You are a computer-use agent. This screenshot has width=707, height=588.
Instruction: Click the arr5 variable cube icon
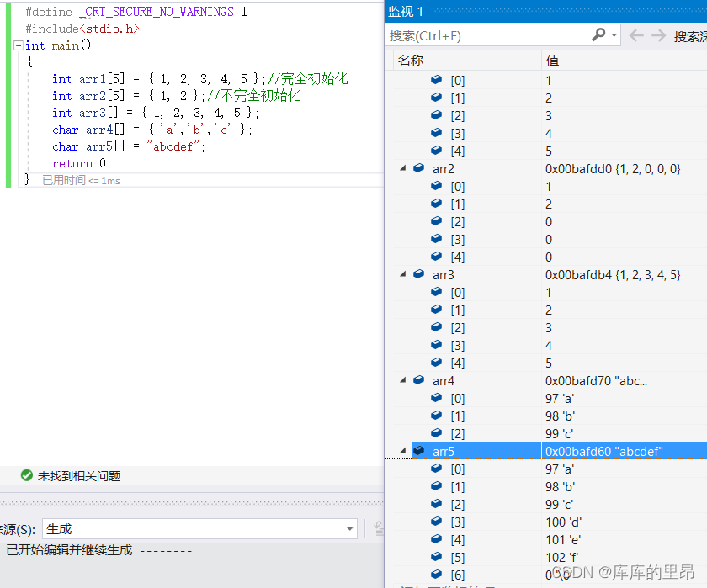tap(419, 451)
